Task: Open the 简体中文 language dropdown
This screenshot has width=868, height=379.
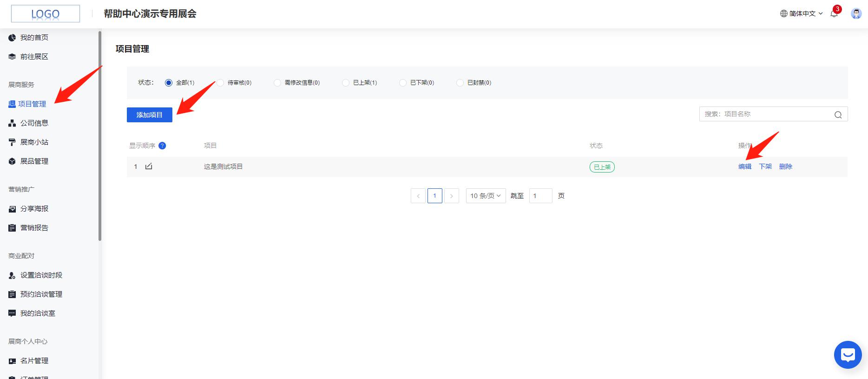Action: (802, 13)
